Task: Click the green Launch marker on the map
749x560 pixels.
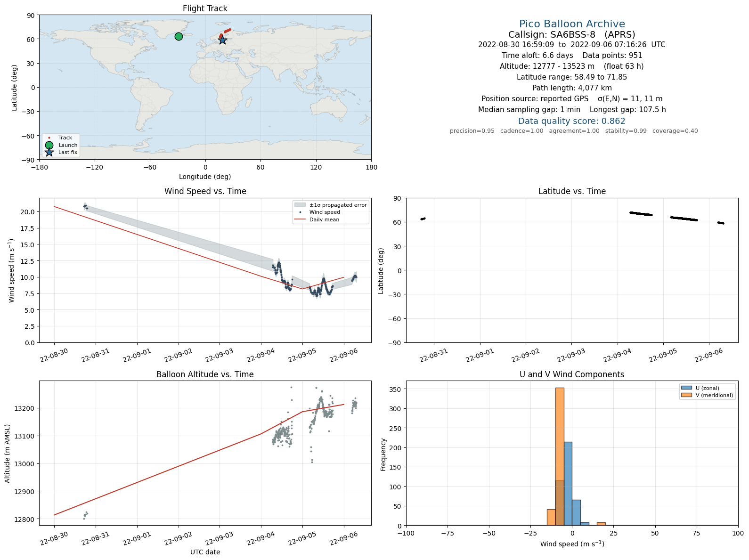Action: coord(179,37)
